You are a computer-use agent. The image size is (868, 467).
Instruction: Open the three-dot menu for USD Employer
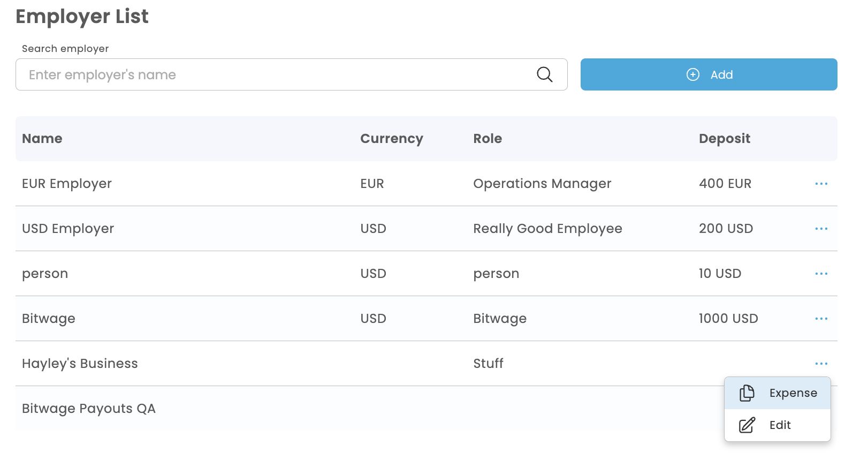(821, 229)
